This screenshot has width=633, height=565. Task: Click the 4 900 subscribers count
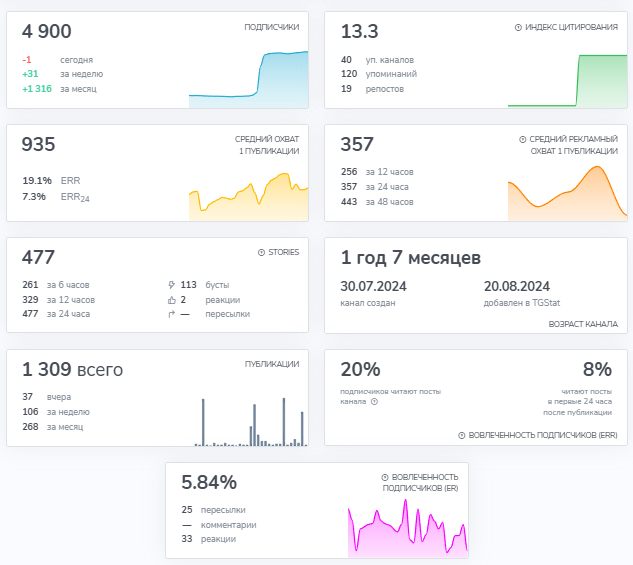coord(47,31)
